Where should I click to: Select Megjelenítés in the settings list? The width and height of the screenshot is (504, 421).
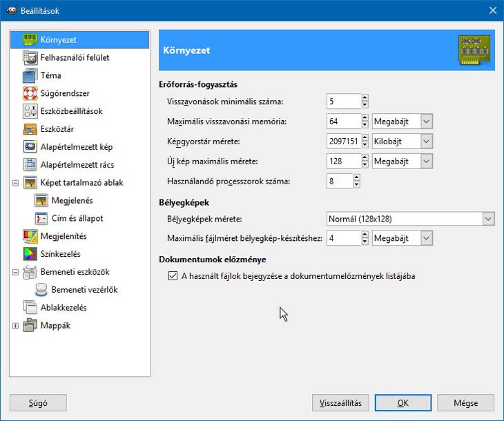64,236
